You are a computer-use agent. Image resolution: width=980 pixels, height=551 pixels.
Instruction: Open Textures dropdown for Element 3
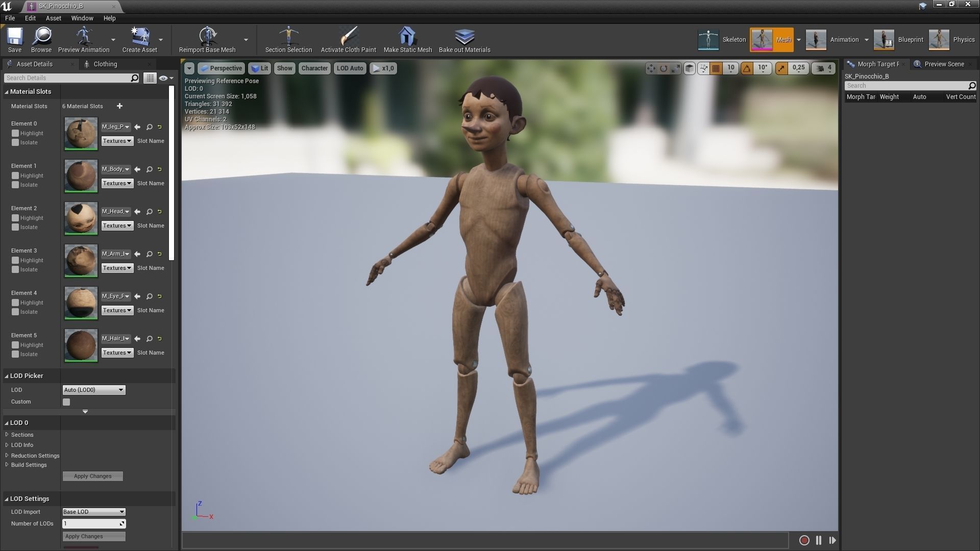coord(117,268)
